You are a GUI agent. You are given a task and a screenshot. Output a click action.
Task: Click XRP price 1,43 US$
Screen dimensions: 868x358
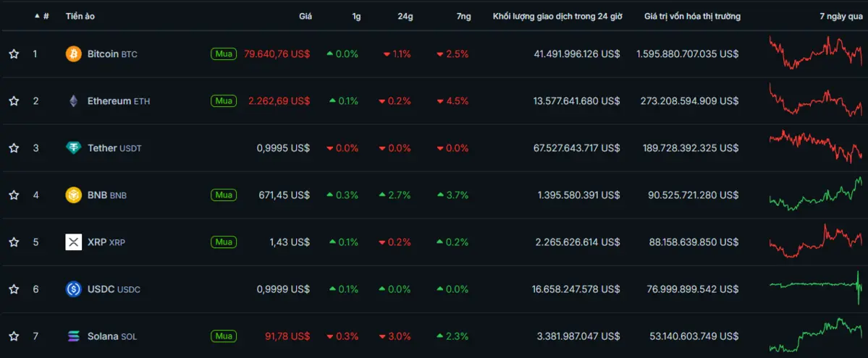tap(290, 242)
